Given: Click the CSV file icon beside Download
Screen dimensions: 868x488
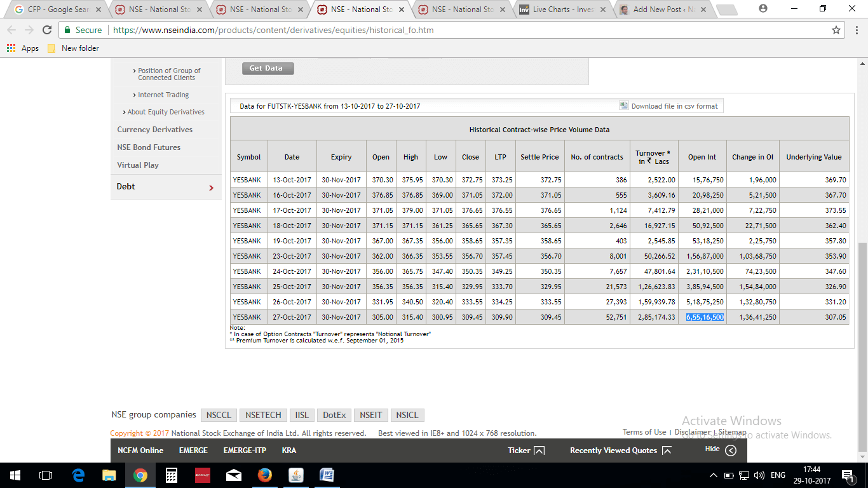Looking at the screenshot, I should click(x=624, y=105).
